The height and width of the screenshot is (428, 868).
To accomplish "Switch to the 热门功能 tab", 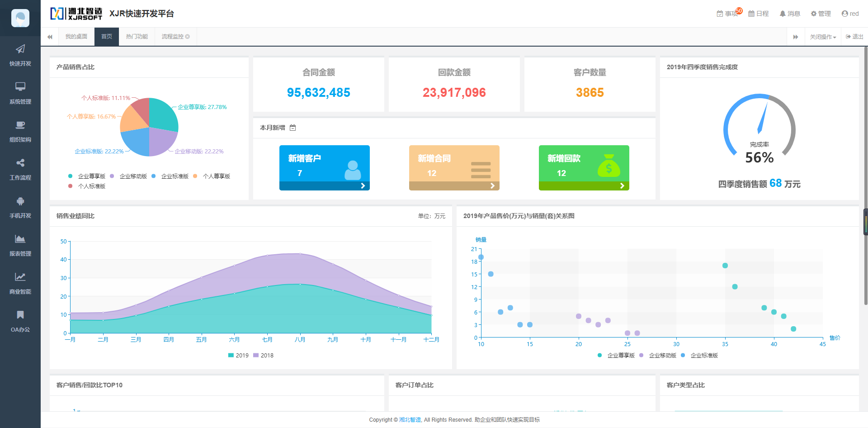I will (x=137, y=37).
